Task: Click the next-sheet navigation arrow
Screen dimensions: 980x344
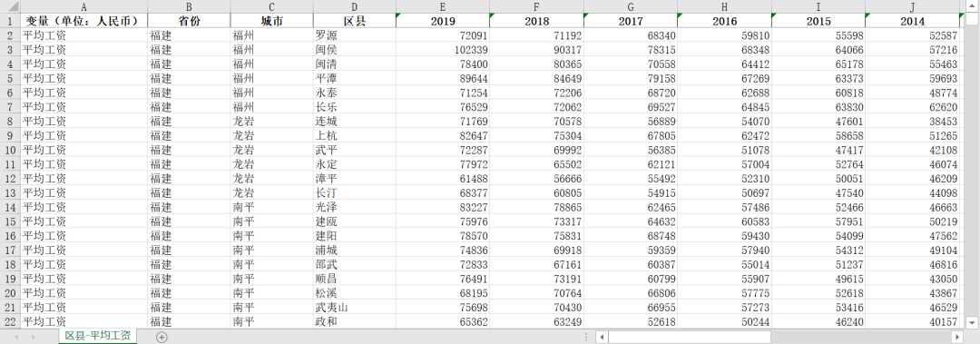Action: (x=34, y=337)
